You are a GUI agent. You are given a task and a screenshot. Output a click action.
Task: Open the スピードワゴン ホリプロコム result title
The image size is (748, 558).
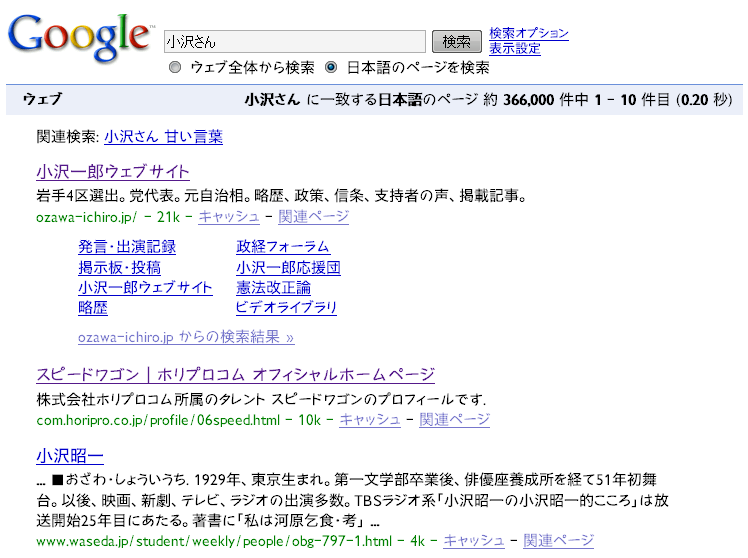pos(236,374)
